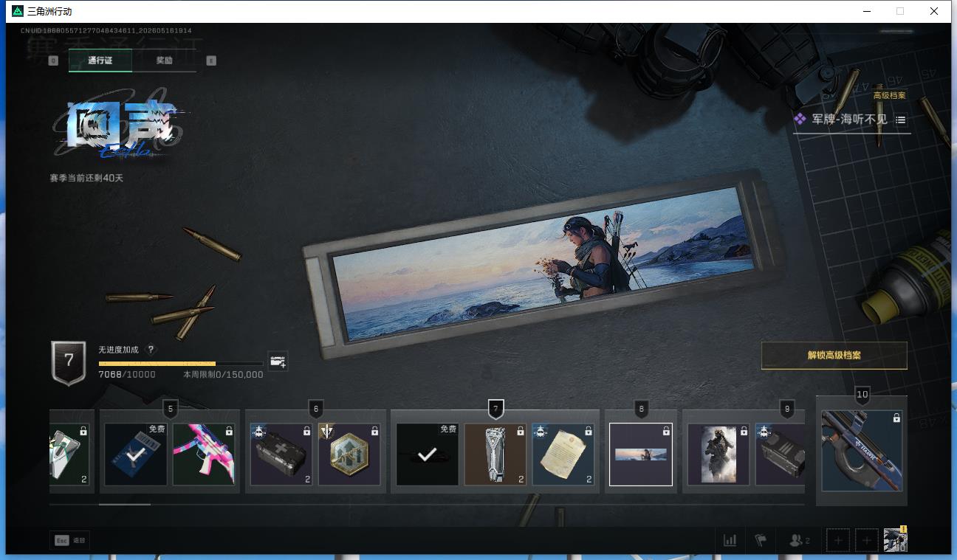This screenshot has height=560, width=957.
Task: Select the hexagonal gold badge reward
Action: tap(349, 454)
